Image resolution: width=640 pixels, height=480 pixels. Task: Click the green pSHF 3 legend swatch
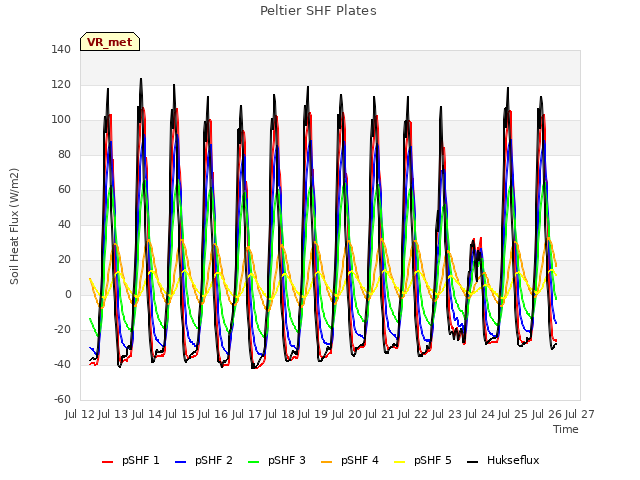[253, 462]
